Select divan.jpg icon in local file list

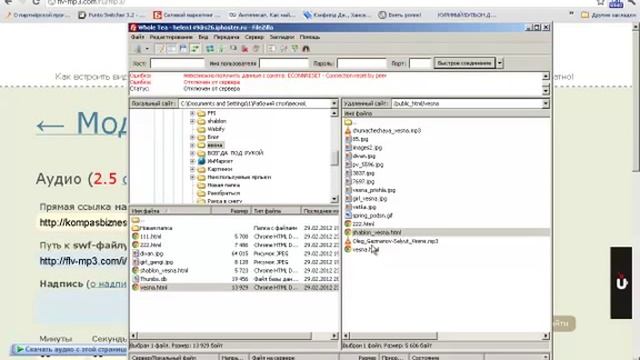[x=136, y=253]
